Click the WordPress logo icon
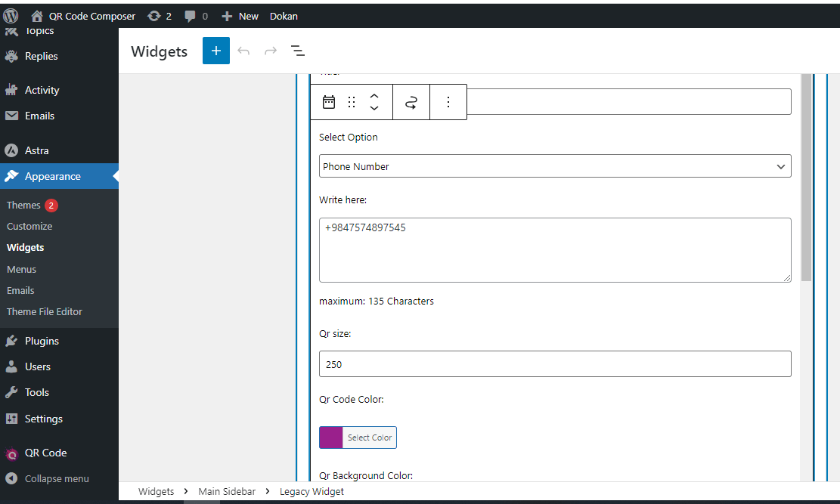Screen dimensions: 840x504 click(x=11, y=15)
